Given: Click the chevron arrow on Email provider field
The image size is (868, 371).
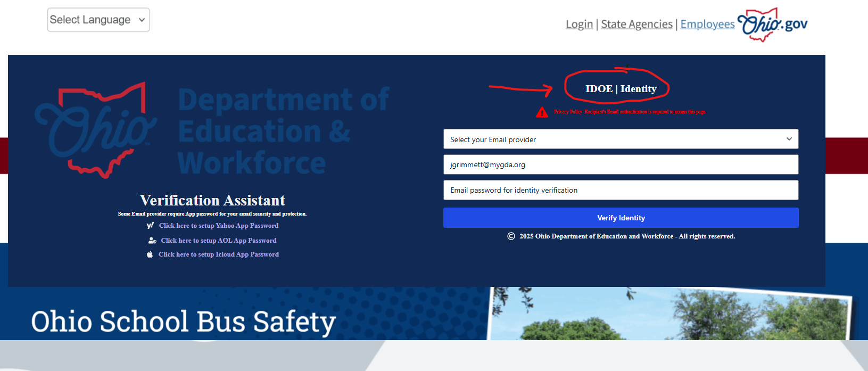Looking at the screenshot, I should tap(789, 139).
